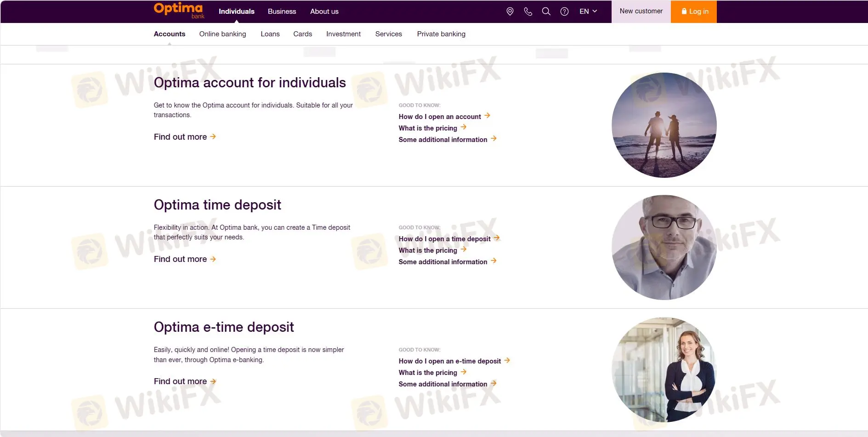The image size is (868, 437).
Task: Open the Services tab
Action: [389, 34]
